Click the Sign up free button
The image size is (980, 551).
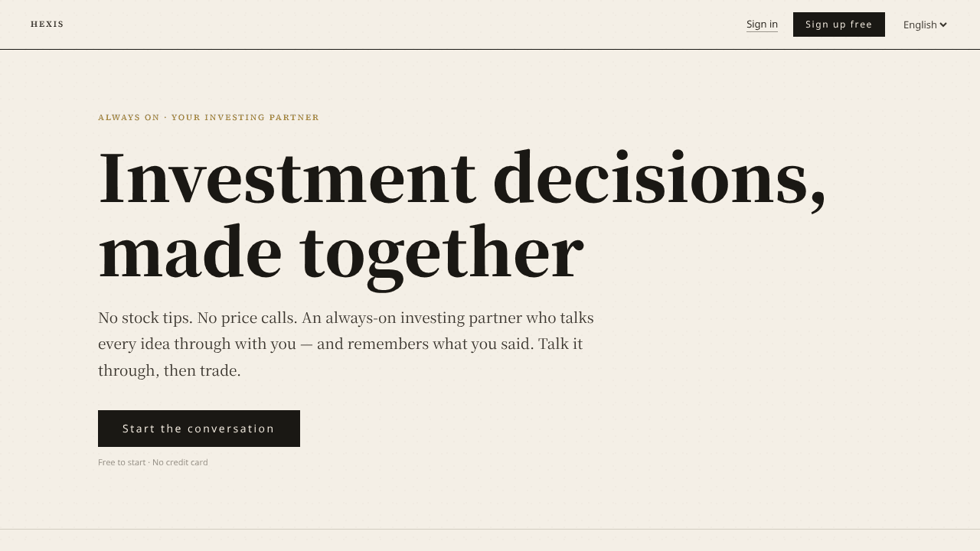(x=839, y=24)
